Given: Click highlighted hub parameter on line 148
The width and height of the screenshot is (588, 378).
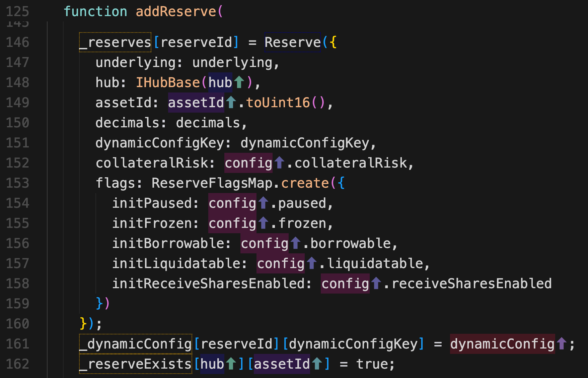Looking at the screenshot, I should [x=220, y=82].
